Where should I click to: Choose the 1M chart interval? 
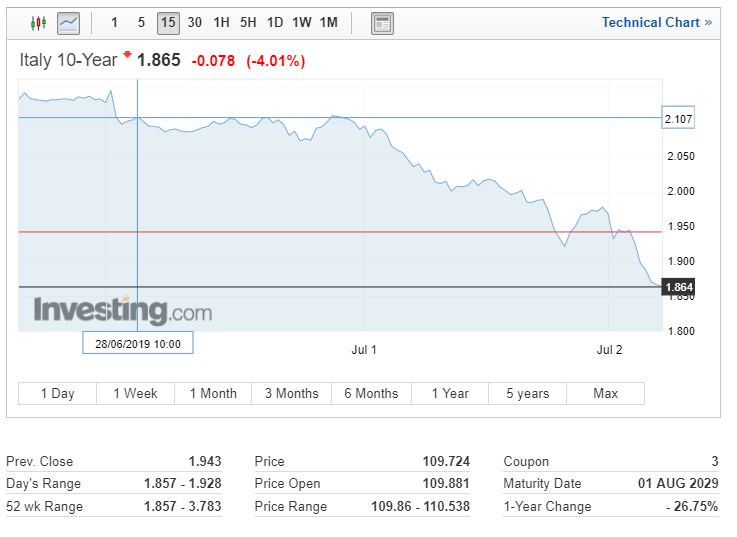click(x=328, y=22)
